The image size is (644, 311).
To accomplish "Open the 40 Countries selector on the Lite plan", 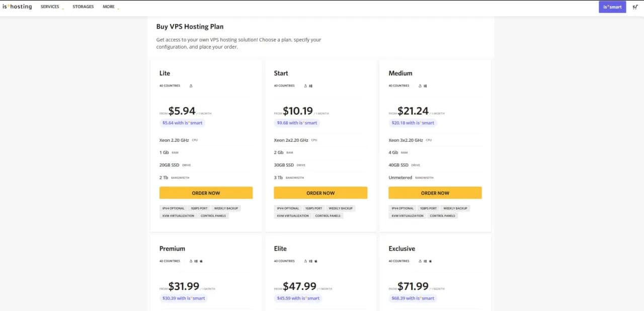I will pos(170,85).
